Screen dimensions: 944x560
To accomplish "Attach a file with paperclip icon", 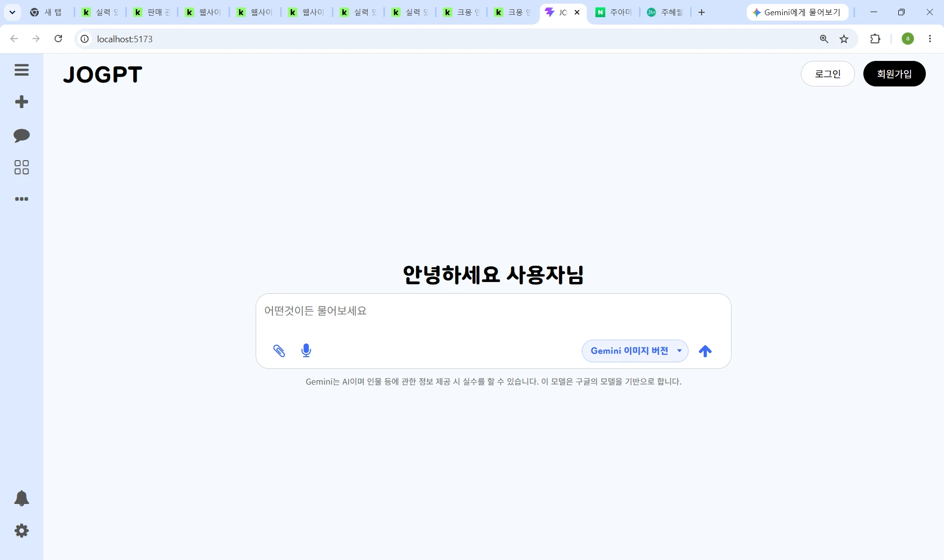I will 279,351.
